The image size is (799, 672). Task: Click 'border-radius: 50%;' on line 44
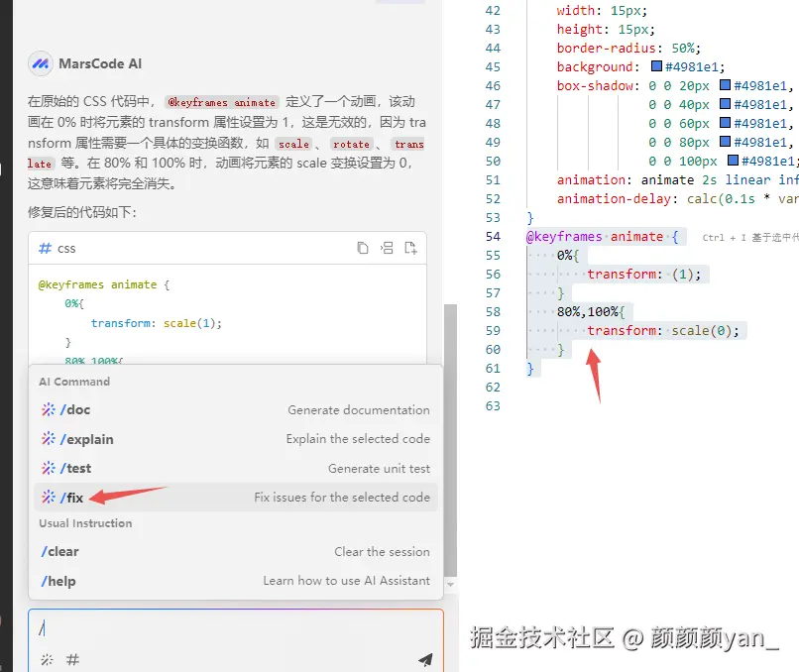(x=628, y=48)
